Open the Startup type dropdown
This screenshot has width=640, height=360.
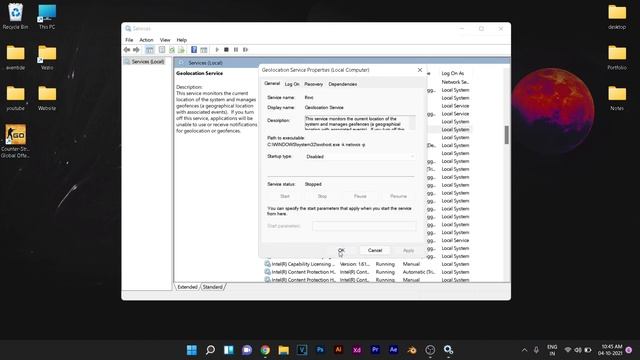pos(360,157)
